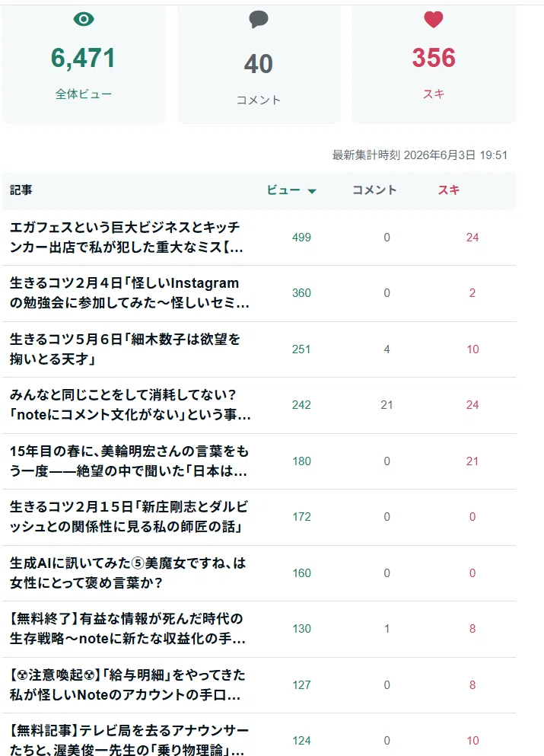
Task: Click comment count 4 in 細木数子 row
Action: click(x=387, y=349)
